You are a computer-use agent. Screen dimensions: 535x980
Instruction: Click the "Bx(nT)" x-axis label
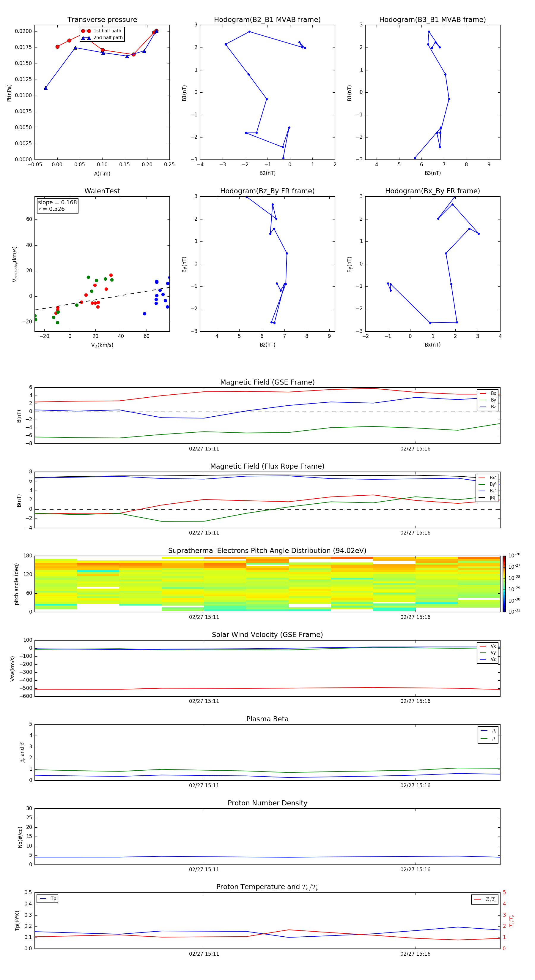coord(432,345)
